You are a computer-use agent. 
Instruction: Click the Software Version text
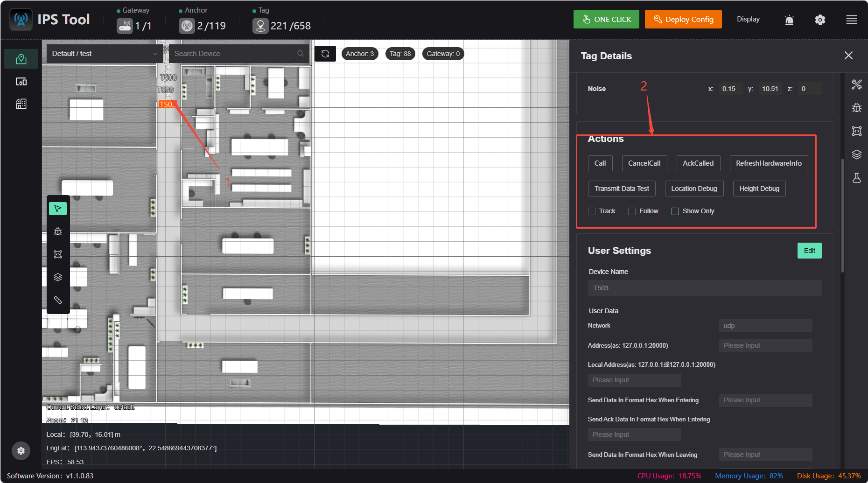point(50,476)
